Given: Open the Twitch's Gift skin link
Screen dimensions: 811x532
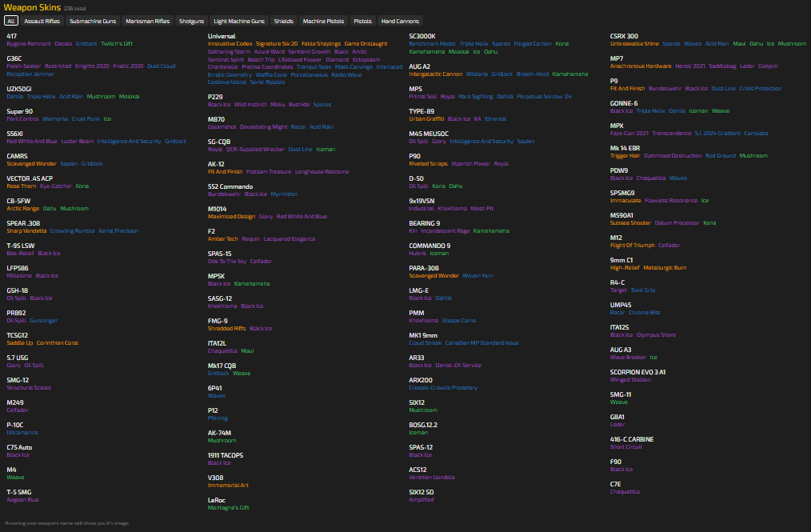Looking at the screenshot, I should (x=117, y=43).
